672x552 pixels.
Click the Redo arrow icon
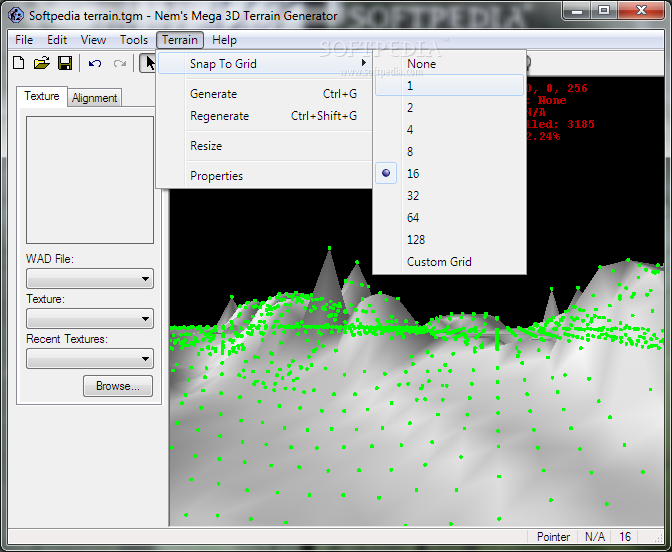[x=119, y=63]
